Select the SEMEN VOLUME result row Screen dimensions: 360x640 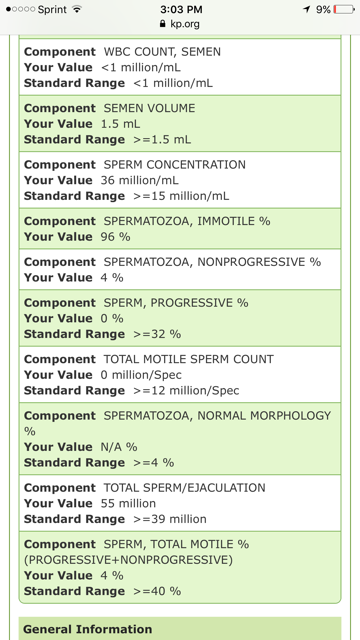[180, 124]
